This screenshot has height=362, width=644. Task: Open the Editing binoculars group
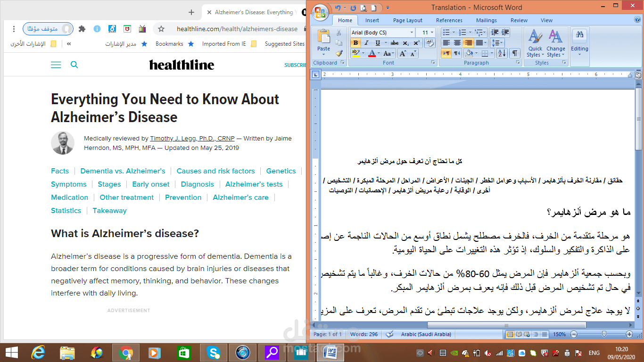point(579,43)
